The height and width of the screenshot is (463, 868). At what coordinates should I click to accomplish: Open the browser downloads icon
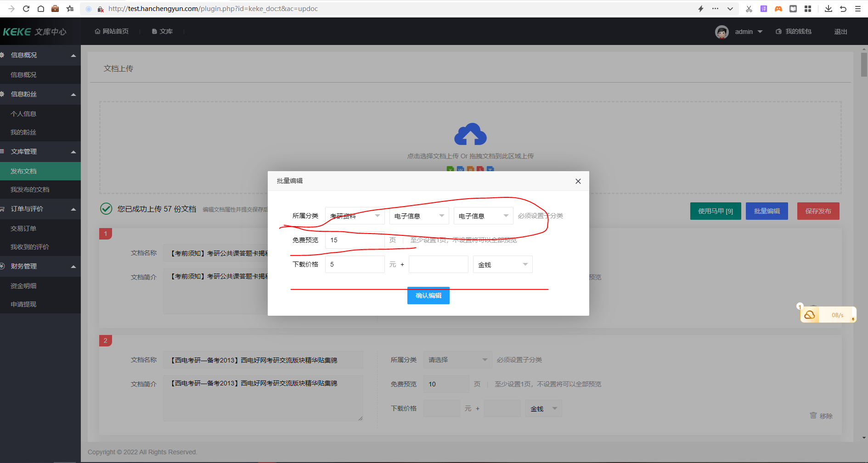pyautogui.click(x=828, y=9)
